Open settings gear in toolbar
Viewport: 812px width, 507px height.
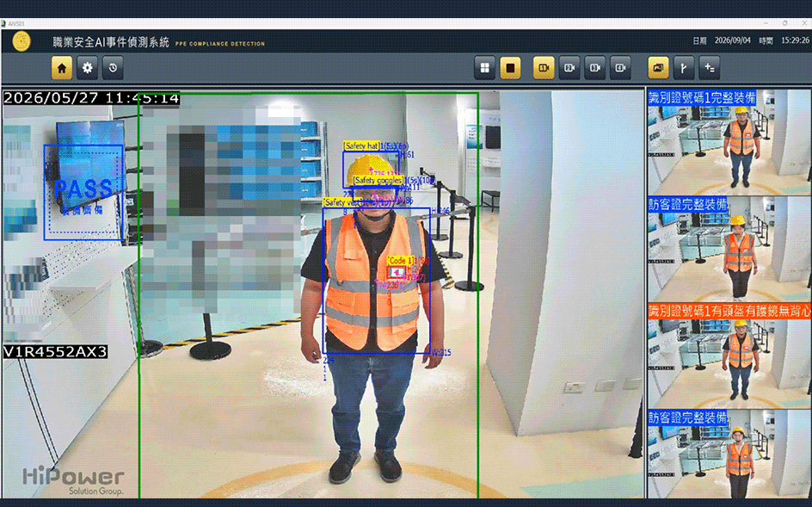tap(87, 68)
